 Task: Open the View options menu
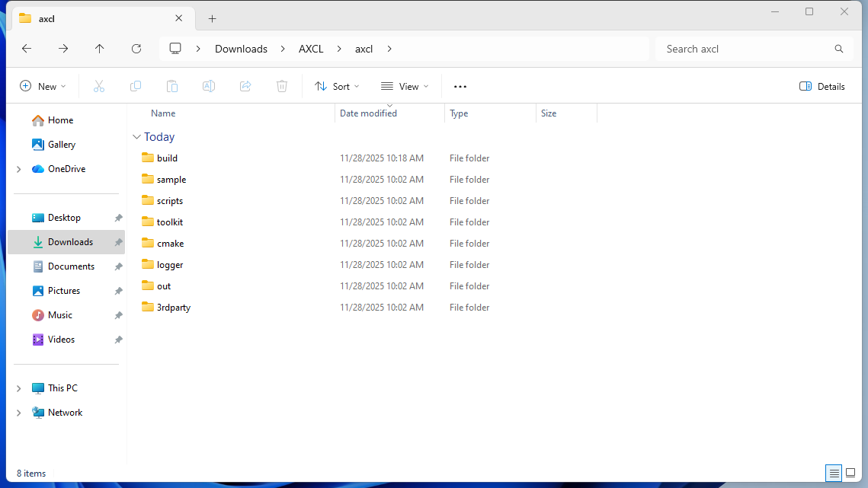click(x=405, y=87)
